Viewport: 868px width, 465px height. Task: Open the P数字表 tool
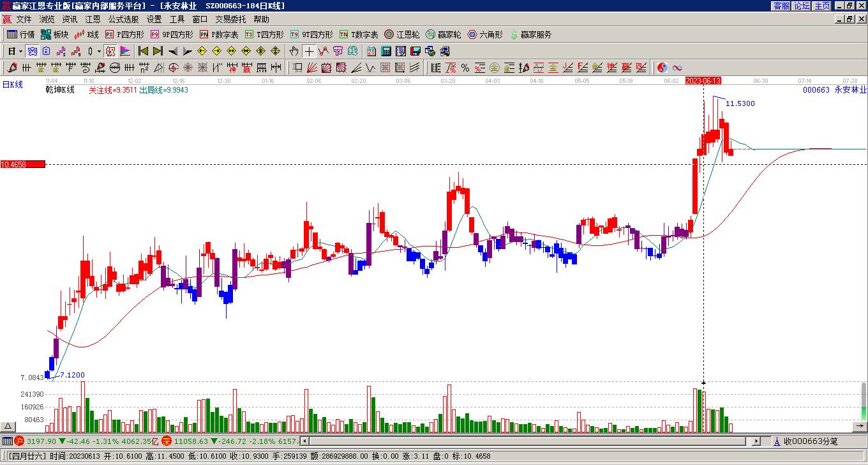point(219,34)
